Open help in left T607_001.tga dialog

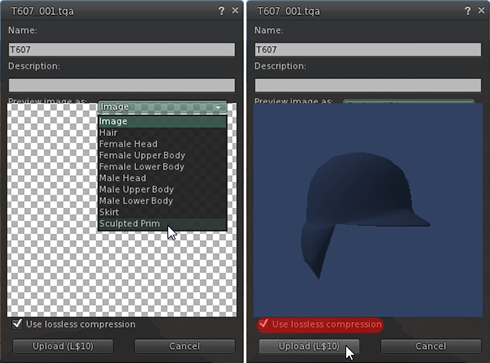221,11
